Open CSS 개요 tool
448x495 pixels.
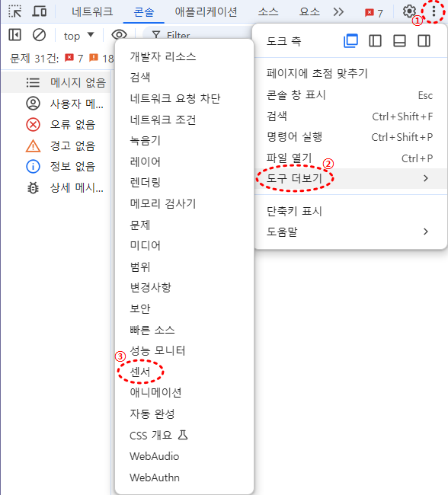[184, 436]
